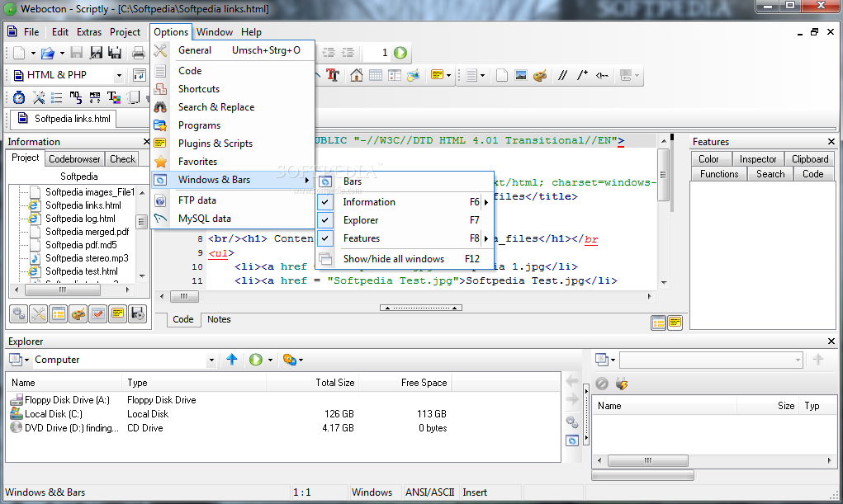The image size is (843, 504).
Task: Click the green run arrow next to number 1
Action: point(400,53)
